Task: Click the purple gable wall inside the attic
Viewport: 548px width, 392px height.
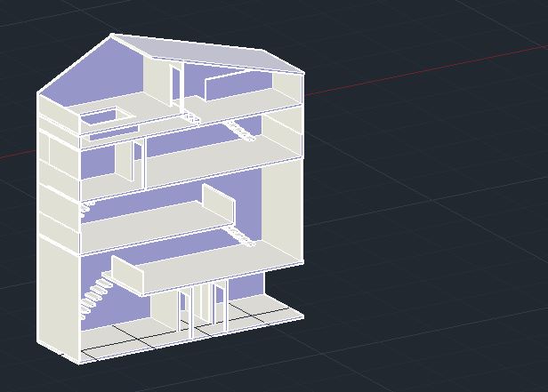Action: point(98,76)
